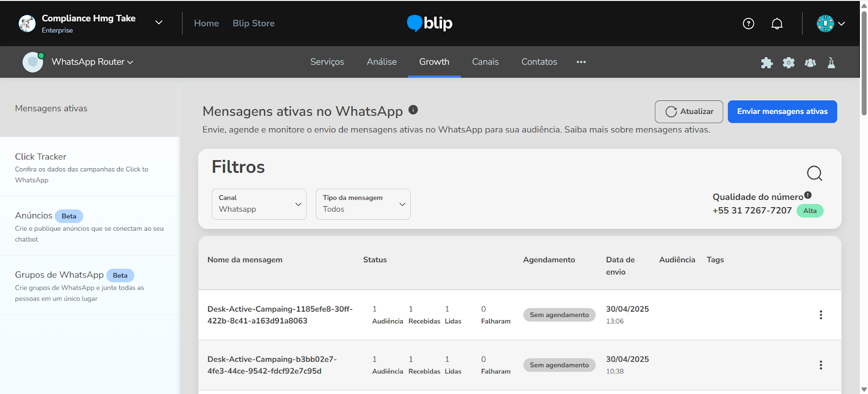Expand the chevron next to the profile avatar
Viewport: 868px width, 394px height.
841,24
